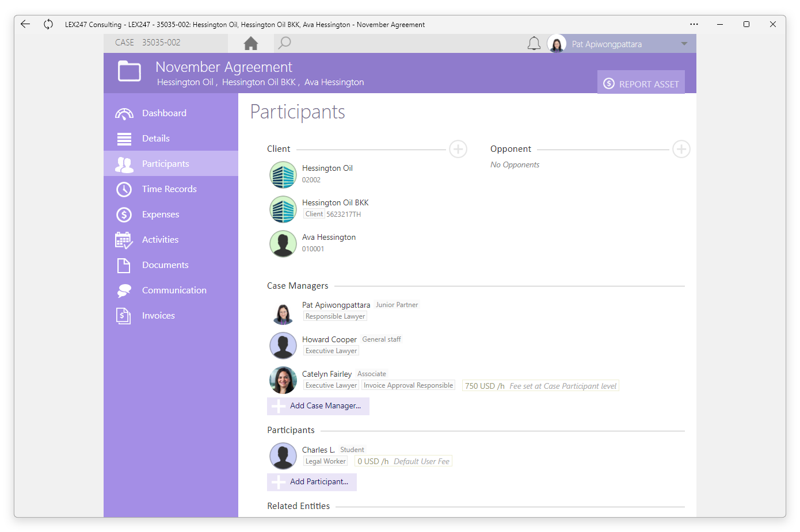
Task: Click General staff title label
Action: (x=382, y=339)
